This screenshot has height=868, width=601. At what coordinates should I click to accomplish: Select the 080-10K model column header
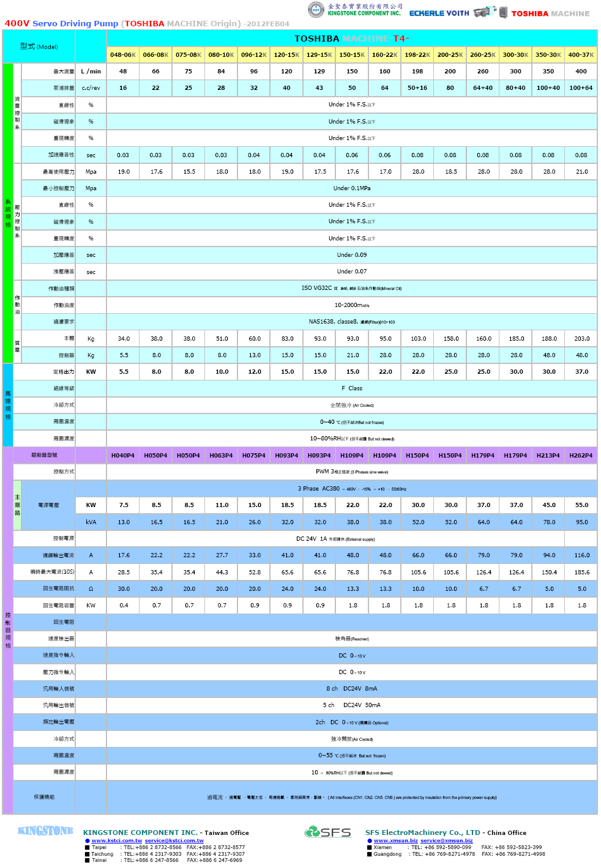pyautogui.click(x=221, y=55)
